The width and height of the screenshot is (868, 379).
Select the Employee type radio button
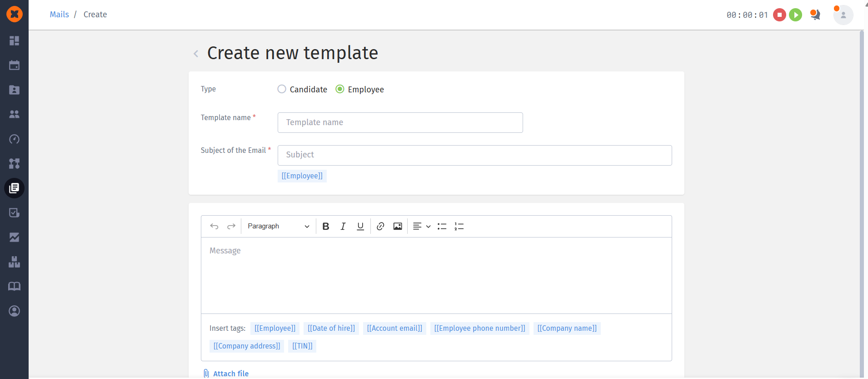click(x=340, y=89)
